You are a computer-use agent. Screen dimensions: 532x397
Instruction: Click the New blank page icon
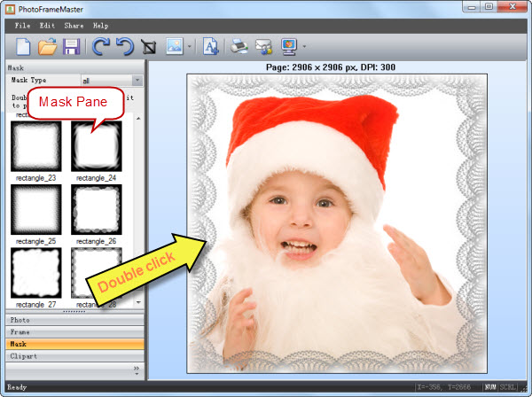pos(20,46)
